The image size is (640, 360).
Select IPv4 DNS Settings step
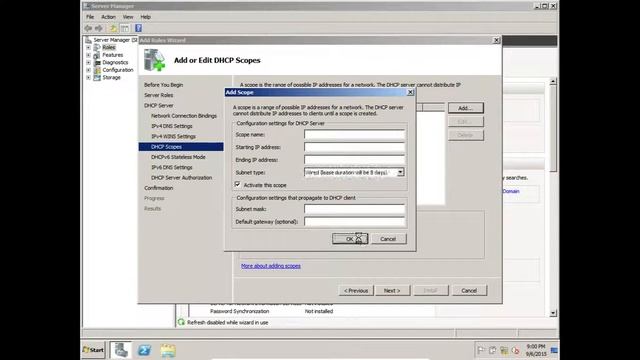(171, 126)
